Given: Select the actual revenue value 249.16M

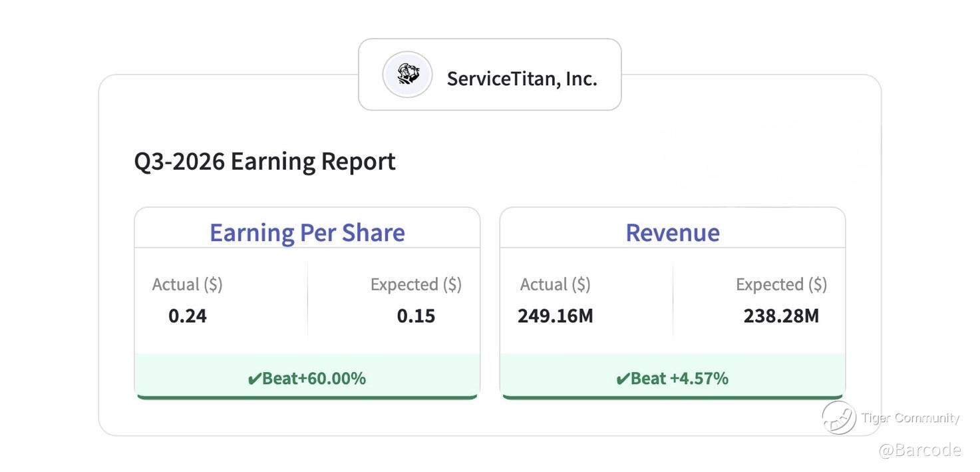Looking at the screenshot, I should point(555,316).
